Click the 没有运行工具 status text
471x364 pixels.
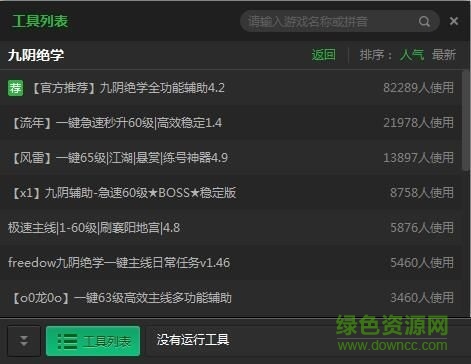[193, 340]
